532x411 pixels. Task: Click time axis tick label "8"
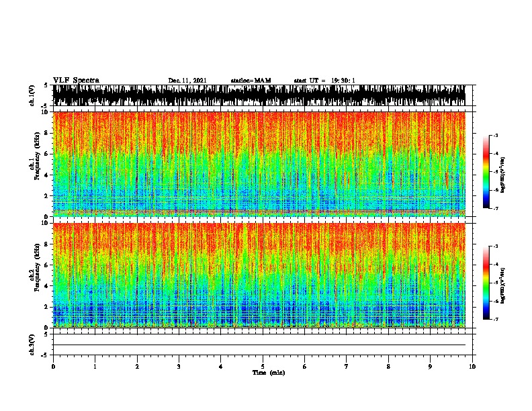tap(388, 367)
